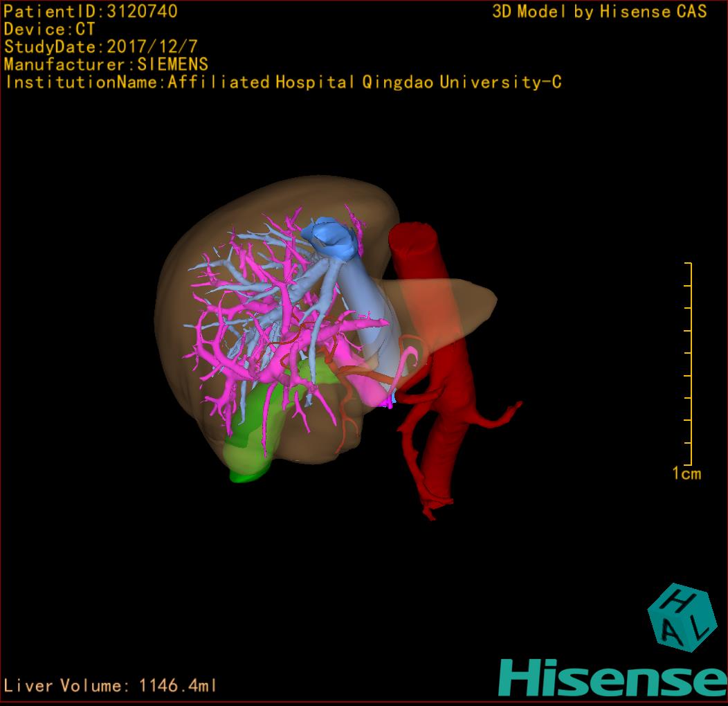Click the 1cm scale label
This screenshot has width=728, height=706.
point(686,474)
